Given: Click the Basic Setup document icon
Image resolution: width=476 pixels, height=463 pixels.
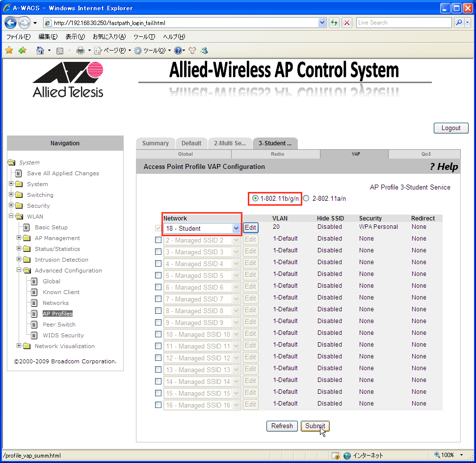Looking at the screenshot, I should coord(26,227).
